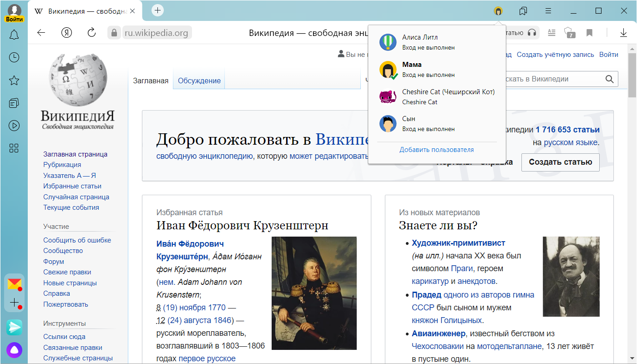Open the русском языке link

[571, 142]
